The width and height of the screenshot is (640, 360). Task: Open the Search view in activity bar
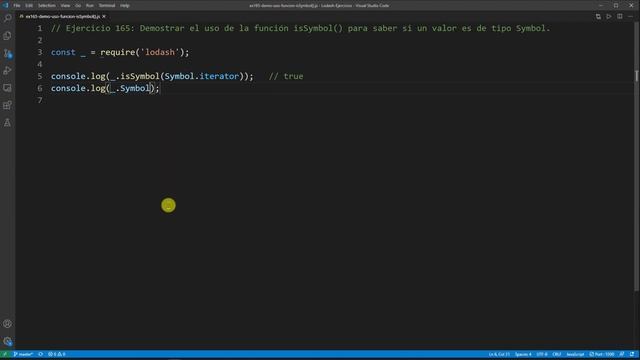pos(7,18)
